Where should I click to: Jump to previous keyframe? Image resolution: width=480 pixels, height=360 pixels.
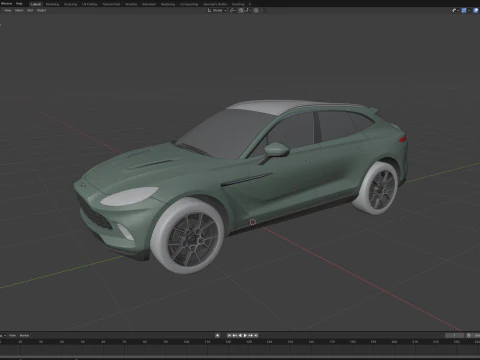click(x=235, y=335)
